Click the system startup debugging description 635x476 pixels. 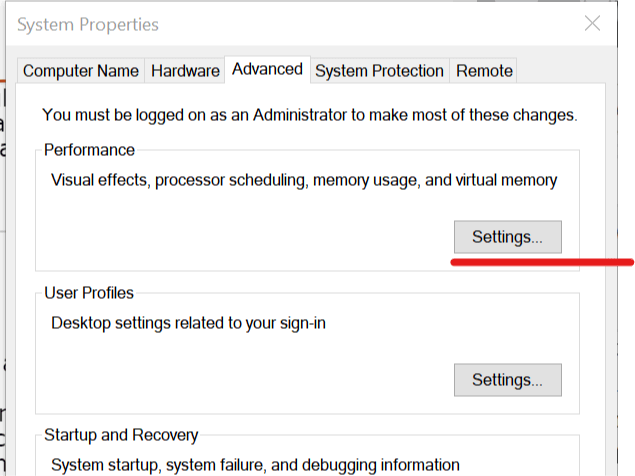(x=256, y=465)
